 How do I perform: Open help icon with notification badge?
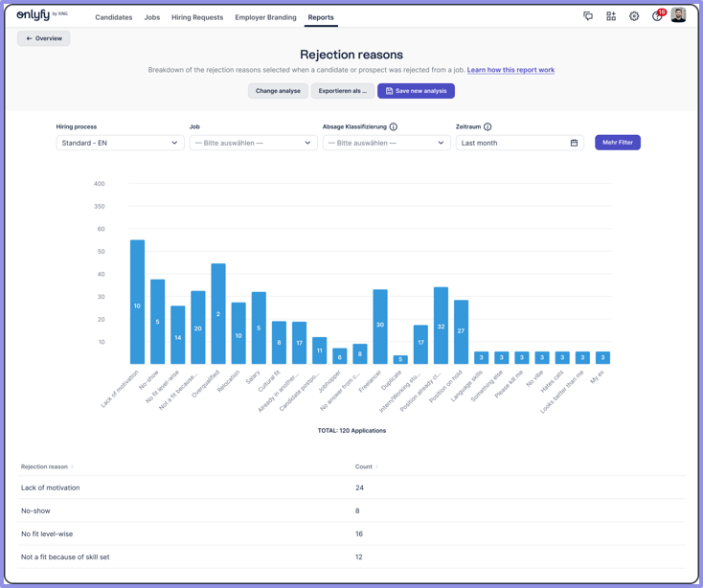(657, 16)
